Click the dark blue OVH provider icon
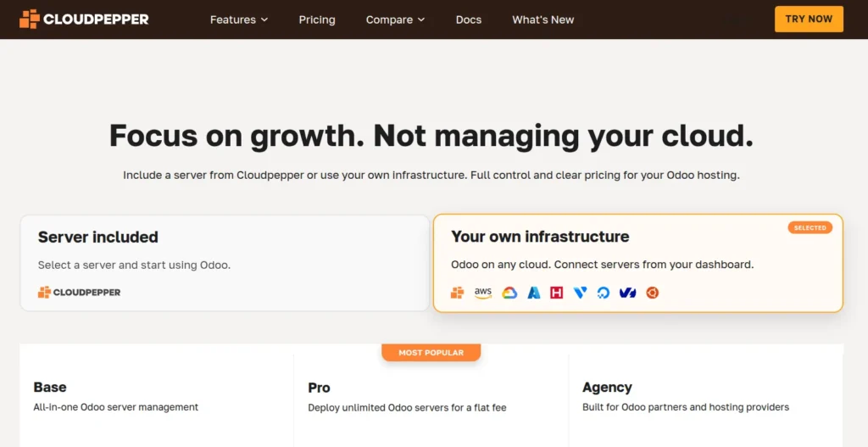The height and width of the screenshot is (447, 868). [x=628, y=293]
